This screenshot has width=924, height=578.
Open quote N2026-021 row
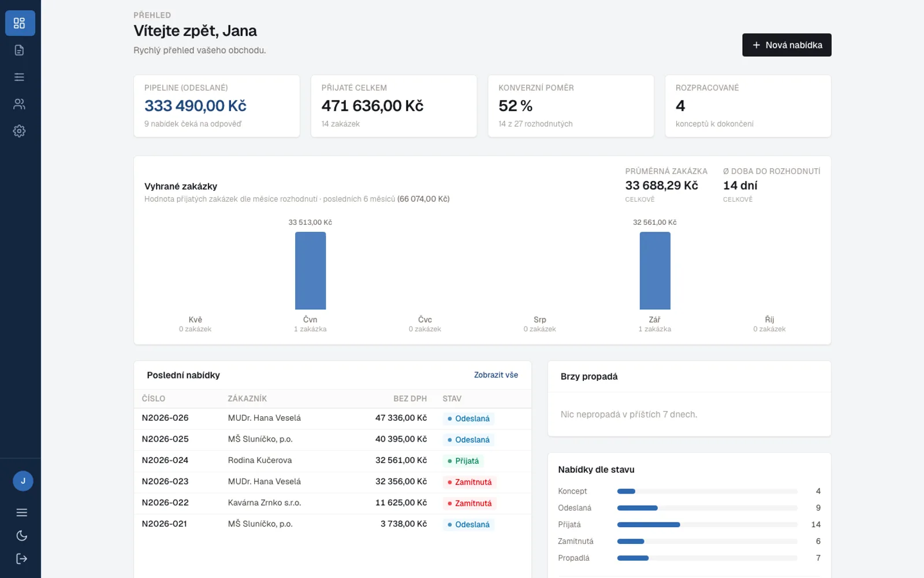[x=333, y=524]
